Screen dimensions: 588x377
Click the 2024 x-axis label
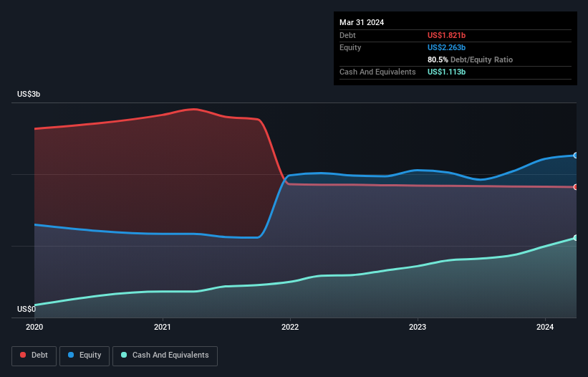pyautogui.click(x=545, y=327)
